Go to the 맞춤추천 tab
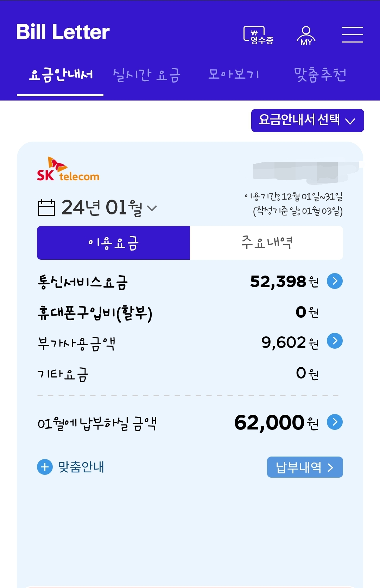Image resolution: width=380 pixels, height=588 pixels. [320, 75]
